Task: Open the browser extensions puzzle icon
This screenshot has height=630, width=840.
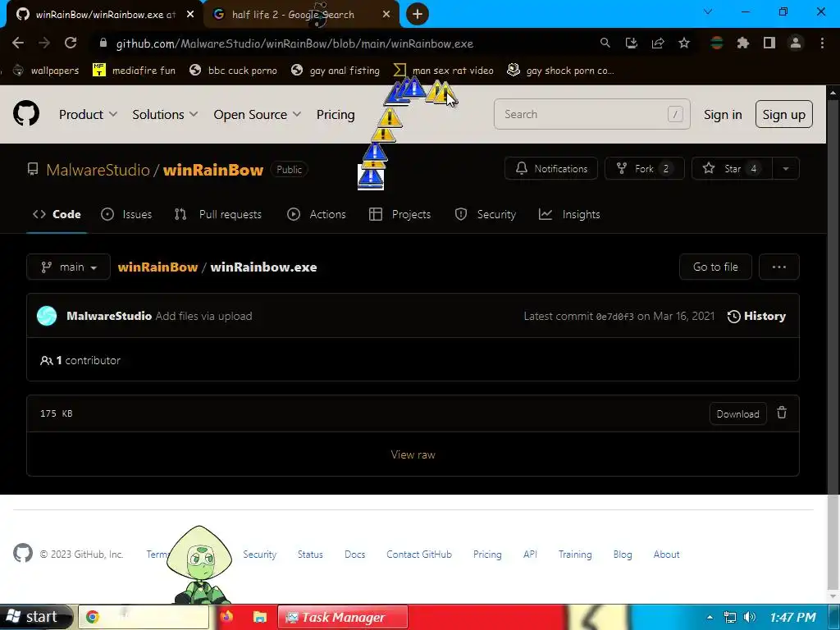Action: (742, 43)
